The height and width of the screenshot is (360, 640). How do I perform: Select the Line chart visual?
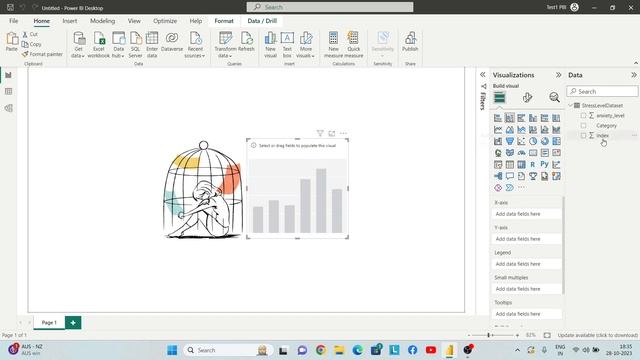(x=498, y=129)
